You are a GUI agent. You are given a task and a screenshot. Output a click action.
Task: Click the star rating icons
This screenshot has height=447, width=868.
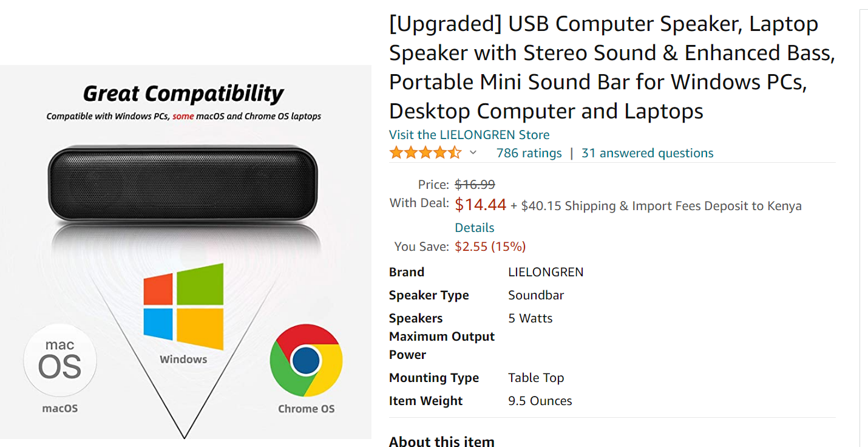tap(425, 153)
